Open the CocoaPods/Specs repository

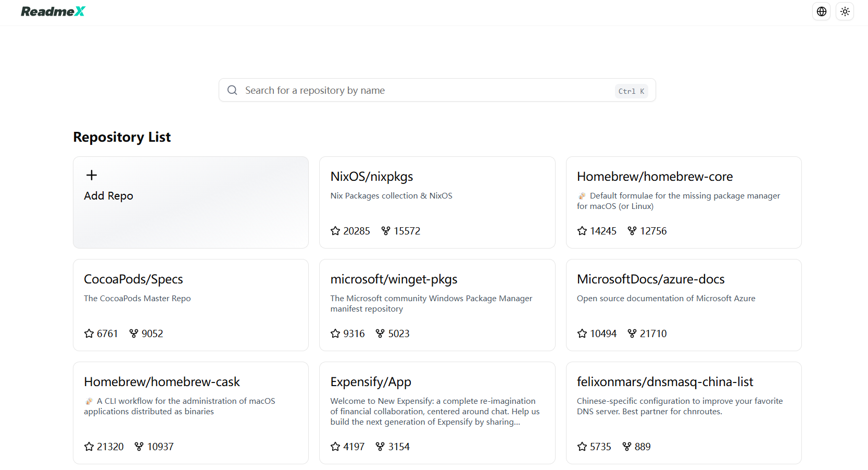(x=191, y=305)
